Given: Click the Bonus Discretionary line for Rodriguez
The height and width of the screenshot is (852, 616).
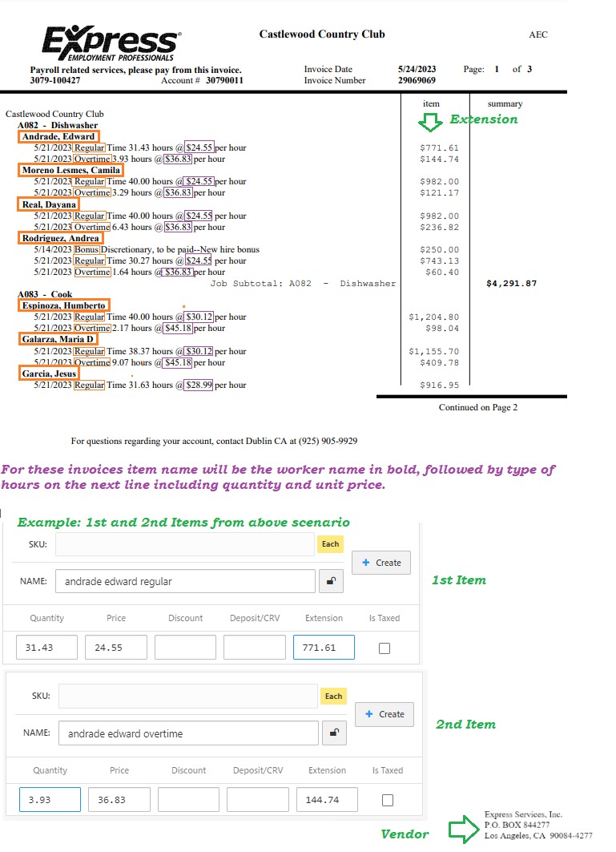Looking at the screenshot, I should click(x=147, y=249).
